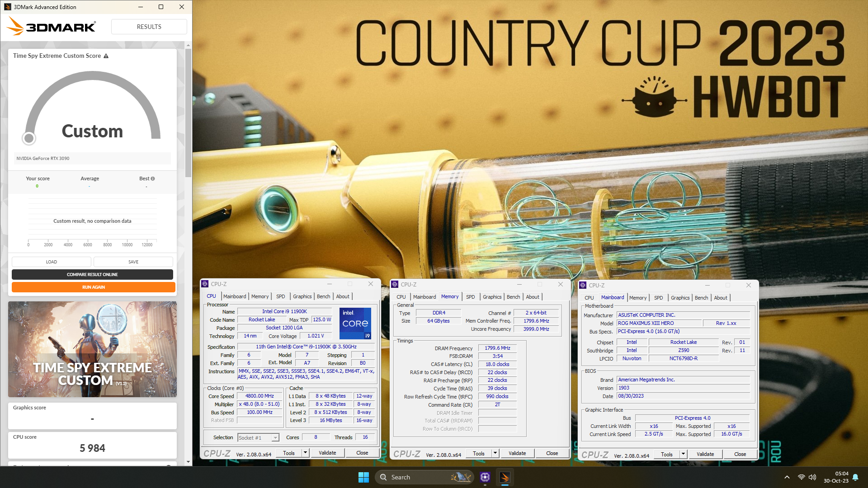The height and width of the screenshot is (488, 868).
Task: Click the notification bell icon
Action: tap(855, 477)
